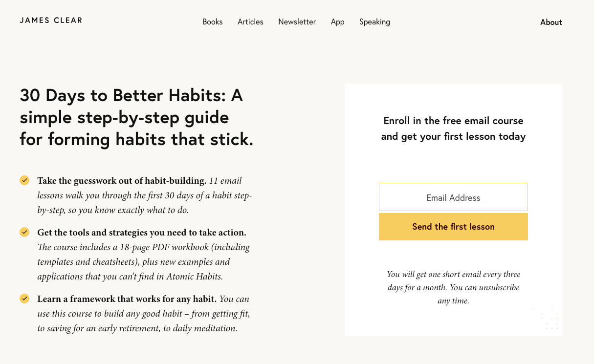The image size is (594, 364).
Task: Click the bold "Get the tools and strategies" text
Action: [142, 233]
